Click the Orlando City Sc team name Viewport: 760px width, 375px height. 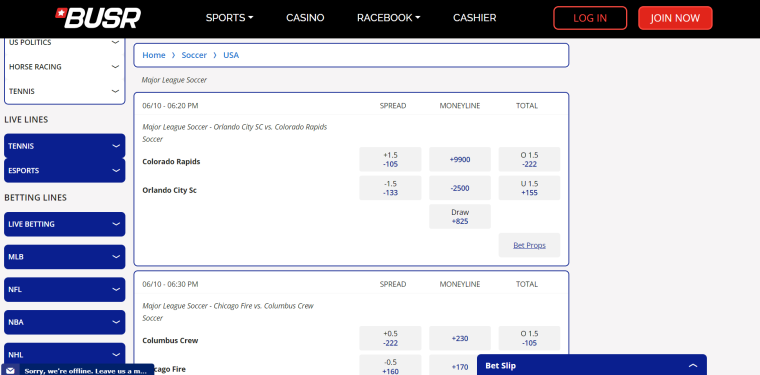pyautogui.click(x=169, y=190)
